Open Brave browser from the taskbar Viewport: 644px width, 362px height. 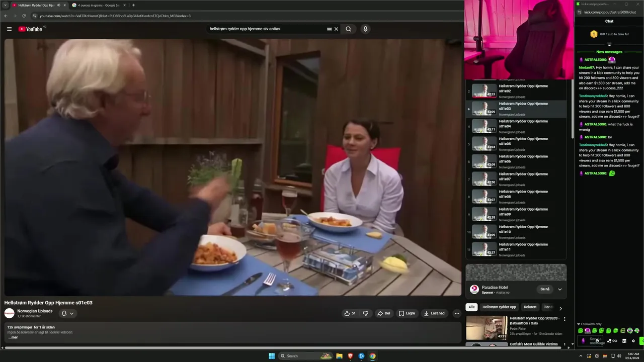(351, 356)
